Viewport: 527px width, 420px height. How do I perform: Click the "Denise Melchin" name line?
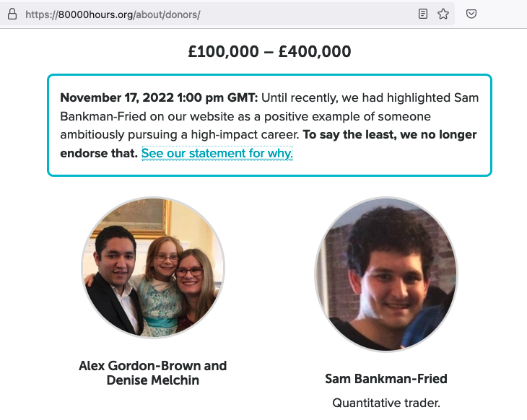[x=153, y=380]
